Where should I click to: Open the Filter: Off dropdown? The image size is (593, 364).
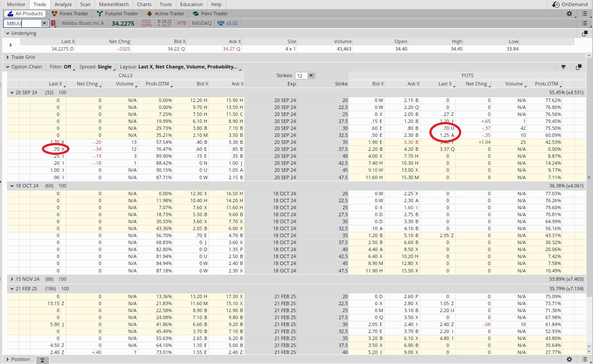[x=62, y=67]
